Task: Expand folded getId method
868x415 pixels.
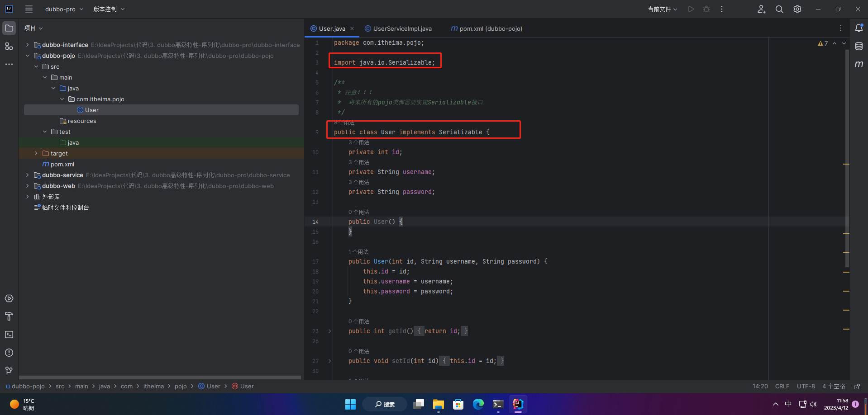Action: 330,331
